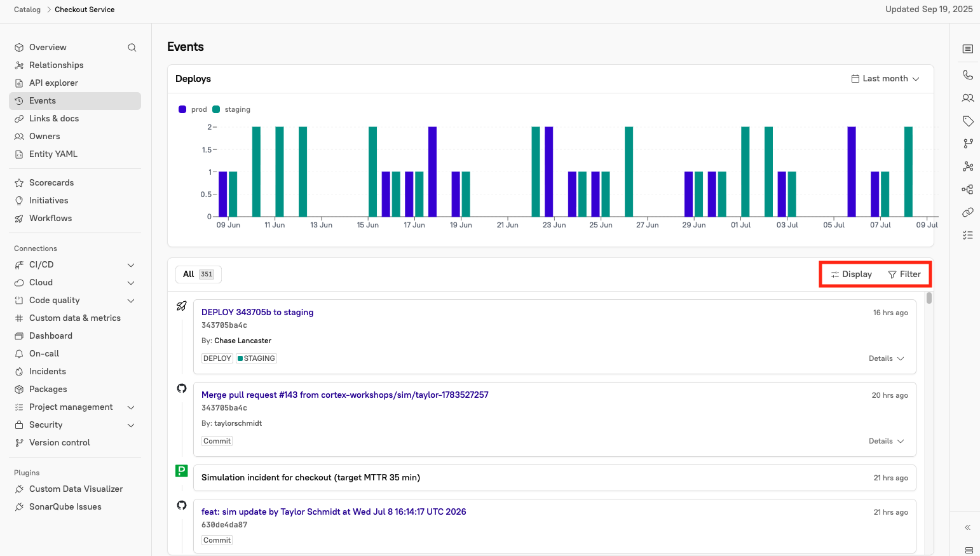Expand Details on the Merge pull request event
This screenshot has width=980, height=556.
pos(887,441)
